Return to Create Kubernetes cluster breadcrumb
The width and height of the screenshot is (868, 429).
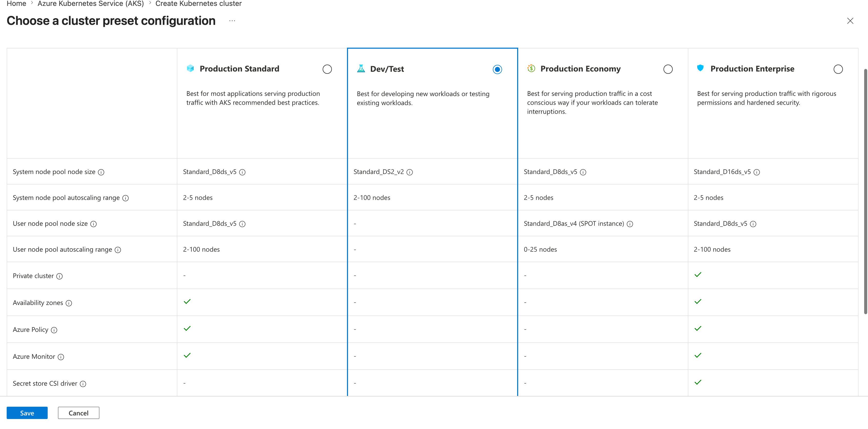click(x=198, y=4)
